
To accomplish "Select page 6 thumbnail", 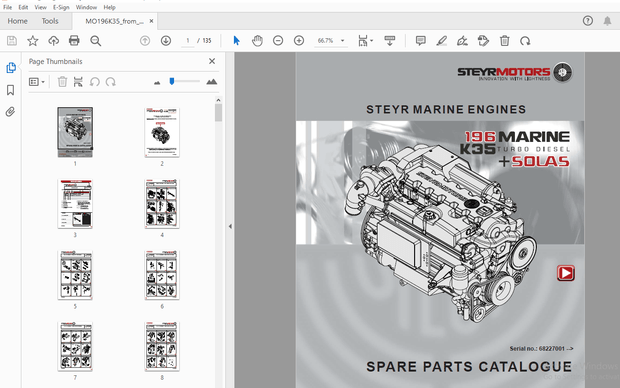I will tap(162, 275).
